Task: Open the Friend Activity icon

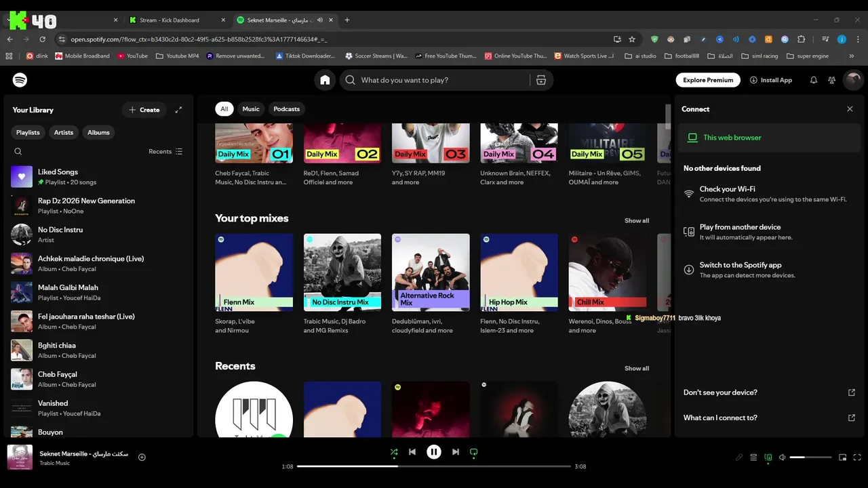Action: pos(831,80)
